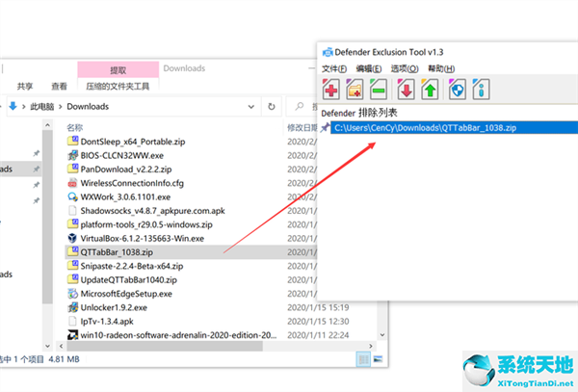Viewport: 578px width, 392px height.
Task: Click the Unlocker1.9.2.exe file icon
Action: click(72, 307)
